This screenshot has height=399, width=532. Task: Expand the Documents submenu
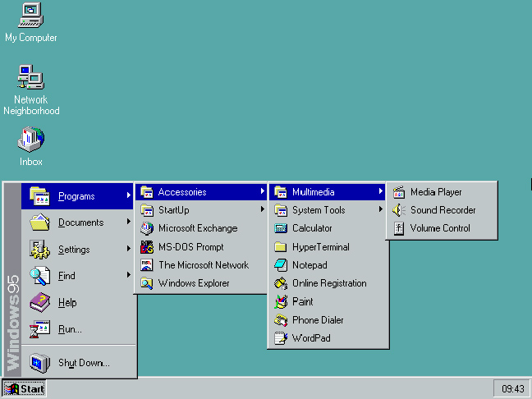pyautogui.click(x=80, y=222)
